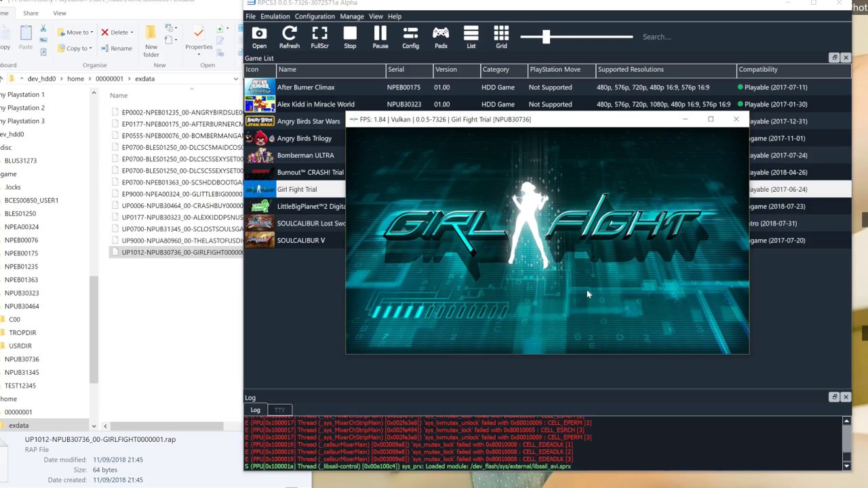Select Alex Kidd in Miracle World icon
Image resolution: width=868 pixels, height=488 pixels.
pyautogui.click(x=260, y=104)
